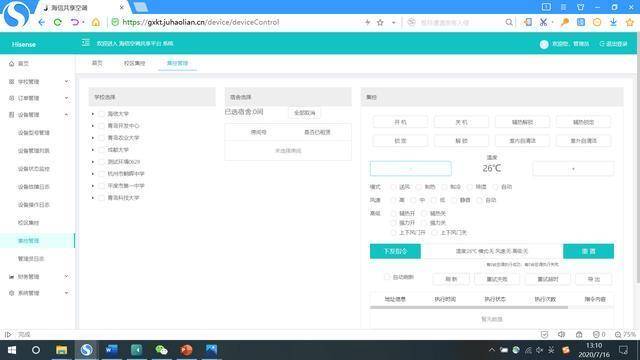The width and height of the screenshot is (640, 360).
Task: Open 管理员日志 in the sidebar
Action: 31,258
